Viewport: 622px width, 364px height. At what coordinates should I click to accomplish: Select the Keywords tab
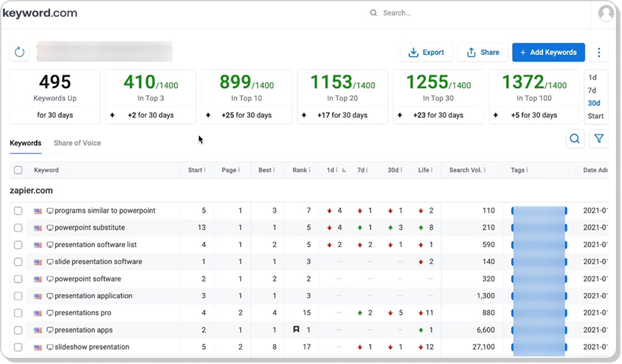click(25, 143)
